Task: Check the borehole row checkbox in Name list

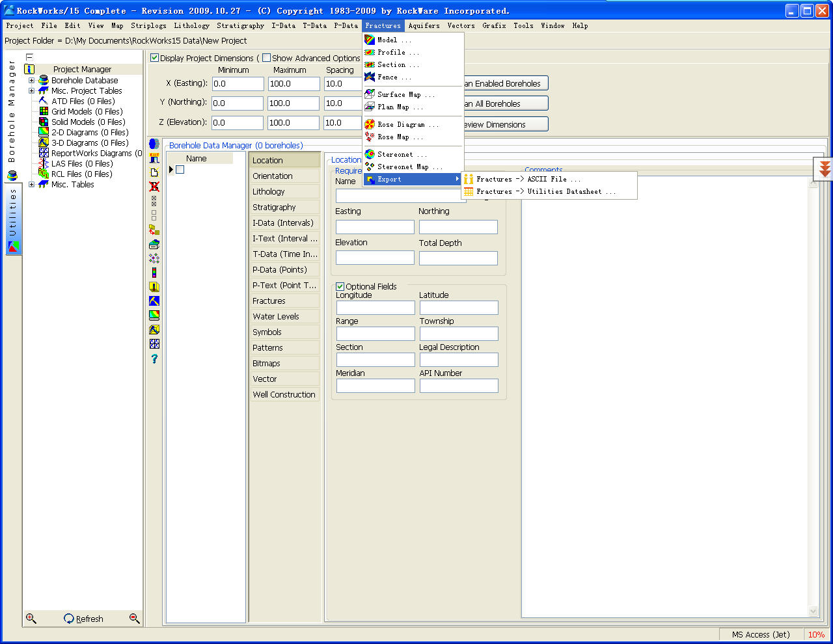Action: point(180,169)
